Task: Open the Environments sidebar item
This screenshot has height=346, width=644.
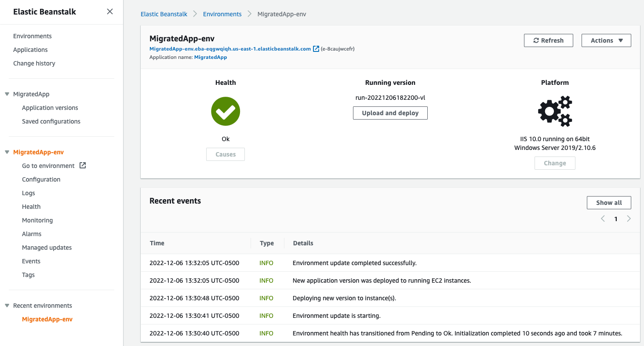Action: pyautogui.click(x=33, y=36)
